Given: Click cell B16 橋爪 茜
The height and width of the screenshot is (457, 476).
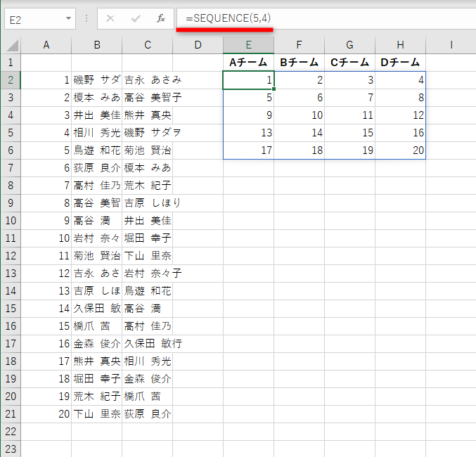Looking at the screenshot, I should [97, 326].
